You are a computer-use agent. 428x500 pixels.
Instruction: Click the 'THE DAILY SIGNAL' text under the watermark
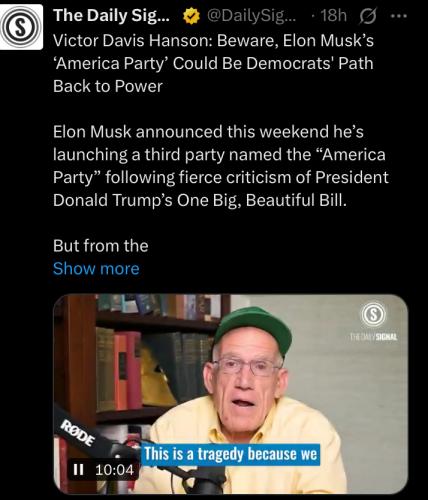pos(373,337)
